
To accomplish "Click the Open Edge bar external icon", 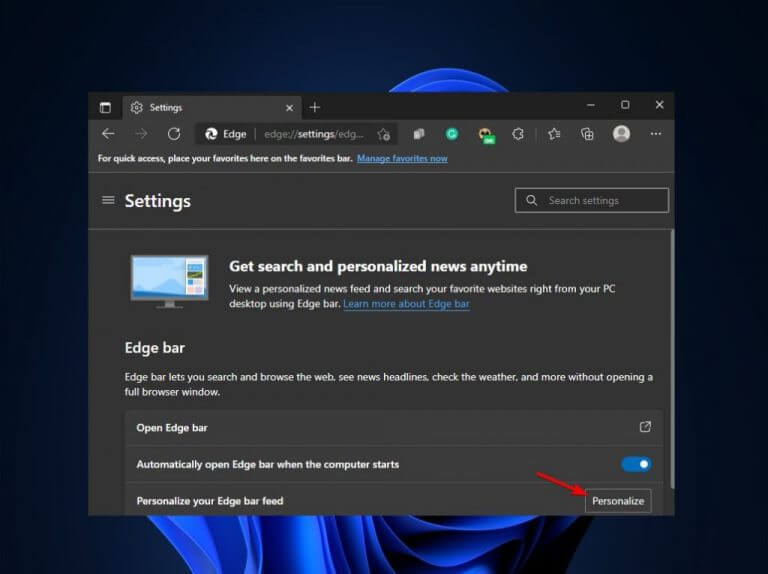I will (645, 427).
